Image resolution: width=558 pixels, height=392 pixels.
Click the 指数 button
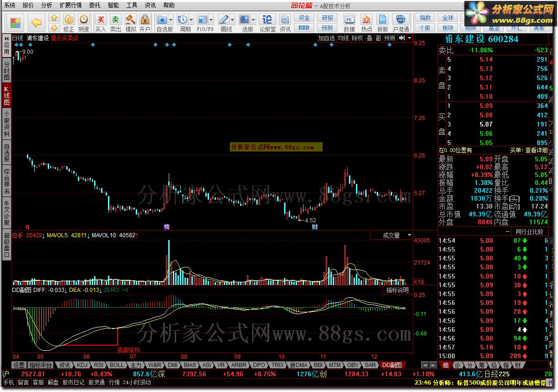(425, 18)
